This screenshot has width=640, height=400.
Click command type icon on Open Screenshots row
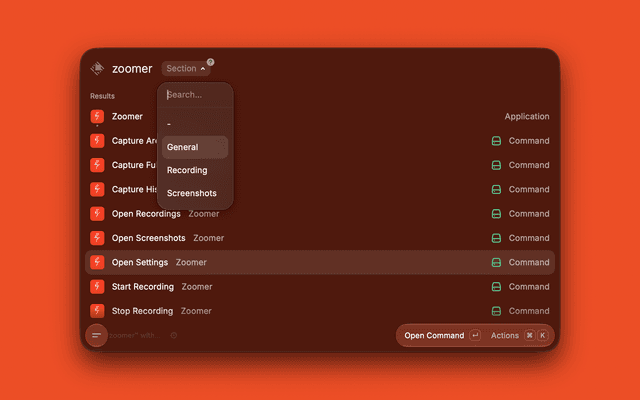(x=496, y=238)
